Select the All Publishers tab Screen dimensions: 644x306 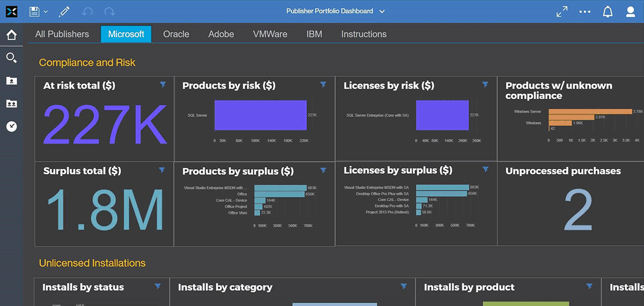(62, 34)
